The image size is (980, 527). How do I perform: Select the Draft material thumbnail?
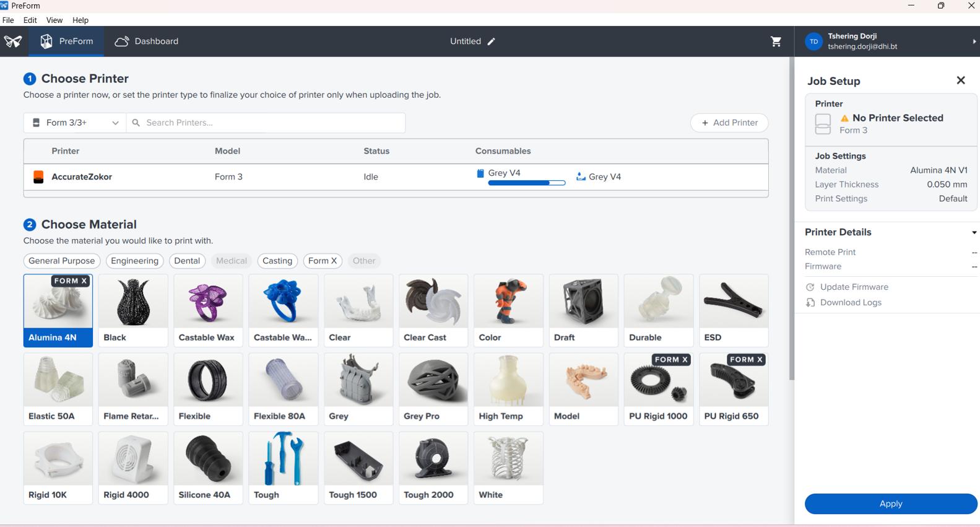coord(584,310)
